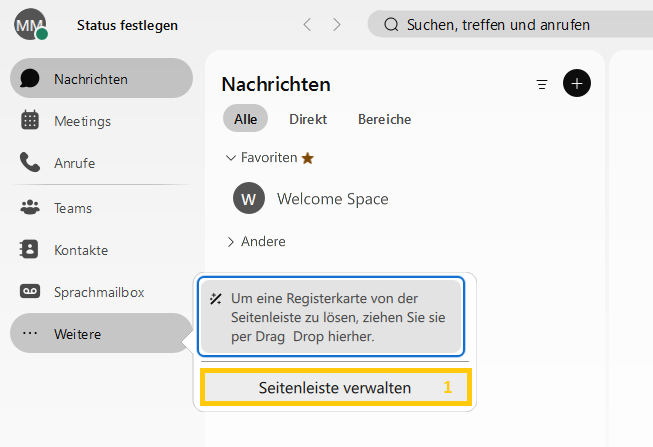Click Seitenleiste verwalten button
The width and height of the screenshot is (653, 447).
click(x=335, y=387)
